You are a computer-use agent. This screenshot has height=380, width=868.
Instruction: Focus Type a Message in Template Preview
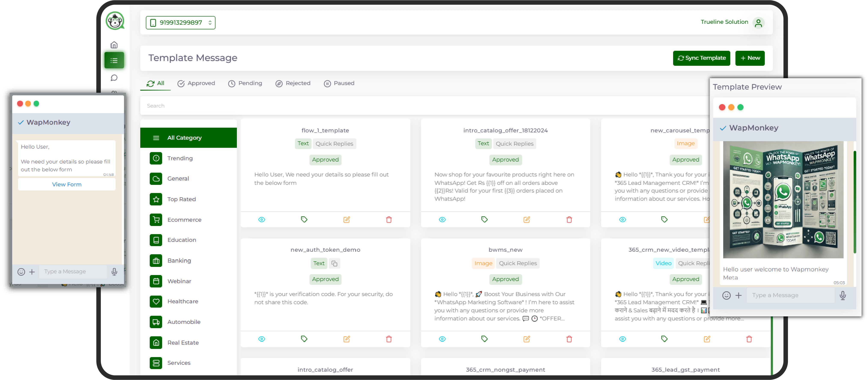tap(790, 295)
